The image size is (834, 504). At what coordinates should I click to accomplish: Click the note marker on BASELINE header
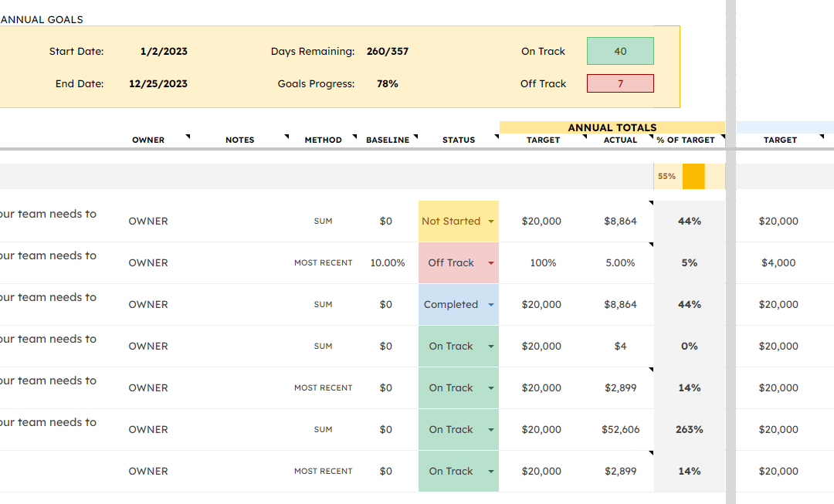(416, 137)
